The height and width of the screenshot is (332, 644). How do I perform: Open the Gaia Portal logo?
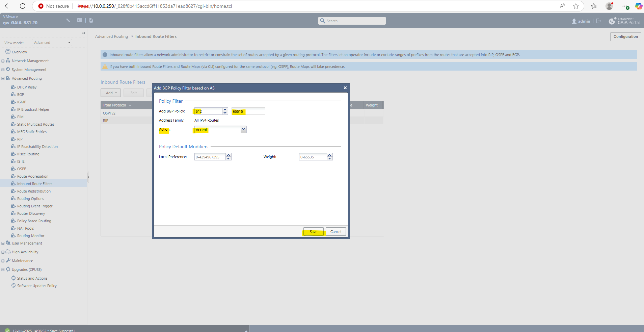(x=624, y=21)
